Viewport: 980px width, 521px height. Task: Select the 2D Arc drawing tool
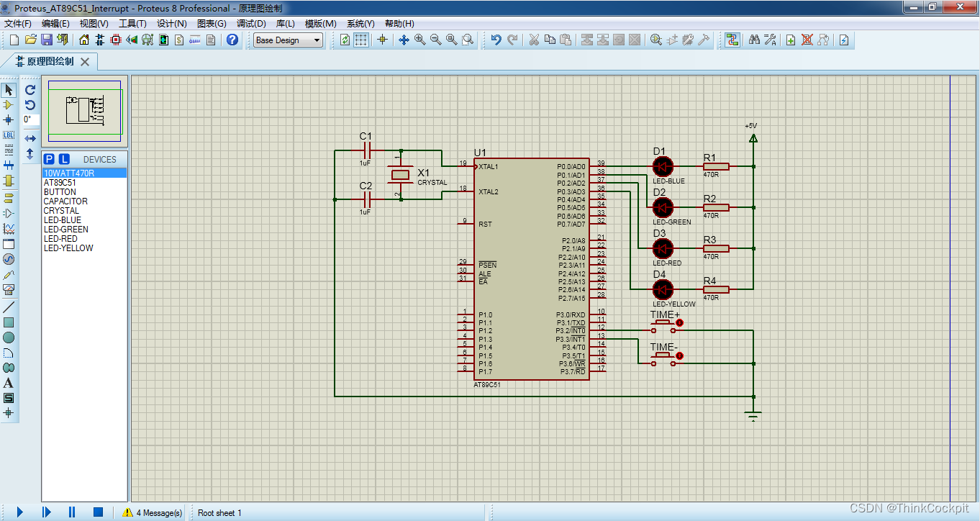(x=9, y=353)
